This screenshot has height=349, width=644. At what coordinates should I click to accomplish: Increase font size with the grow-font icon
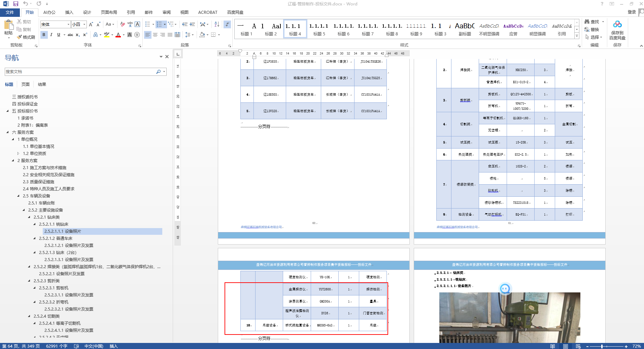[91, 24]
